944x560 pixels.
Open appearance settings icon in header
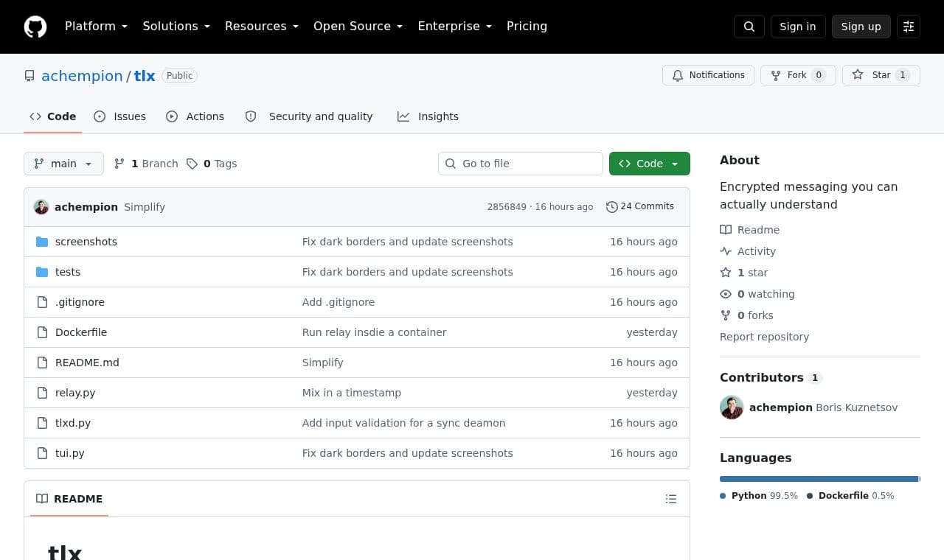point(909,27)
